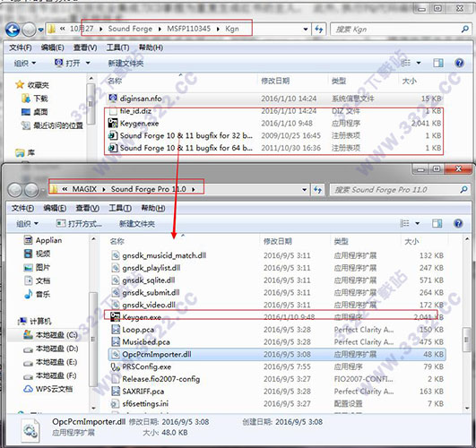Click the 搜索 Sound Forge Pro 11.0 search field
476x448 pixels.
[400, 190]
